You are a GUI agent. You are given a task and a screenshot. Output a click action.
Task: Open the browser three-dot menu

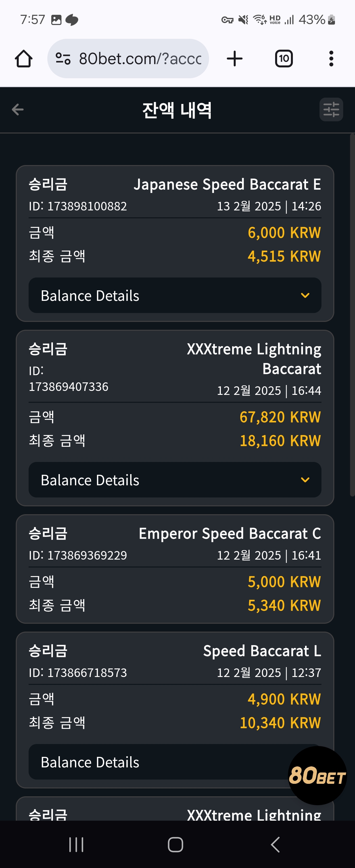pos(331,59)
